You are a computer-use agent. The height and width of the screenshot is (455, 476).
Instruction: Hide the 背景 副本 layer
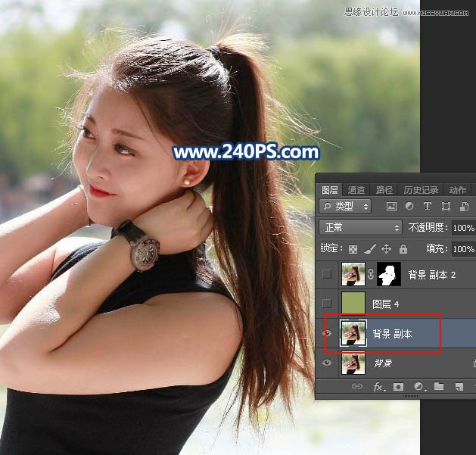point(327,333)
